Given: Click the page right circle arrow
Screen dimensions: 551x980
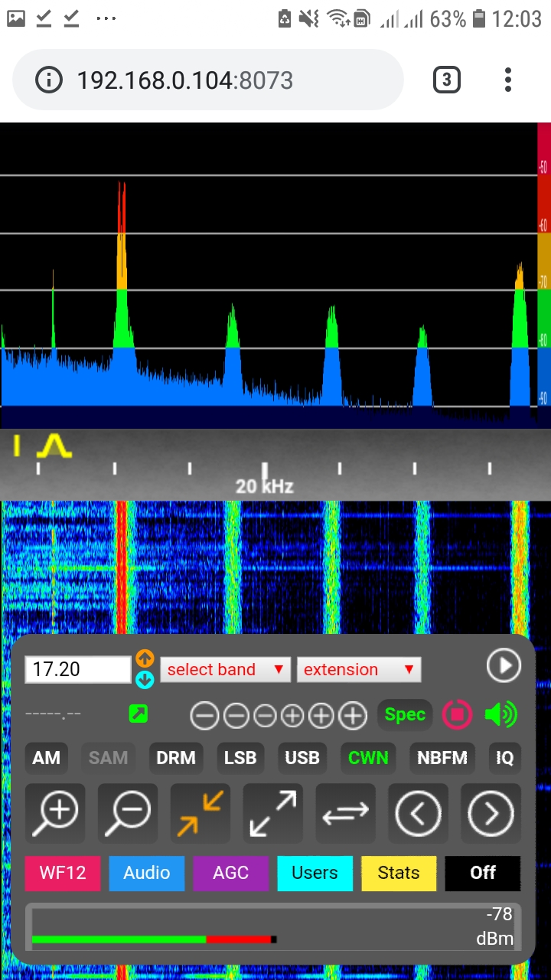Looking at the screenshot, I should [491, 813].
